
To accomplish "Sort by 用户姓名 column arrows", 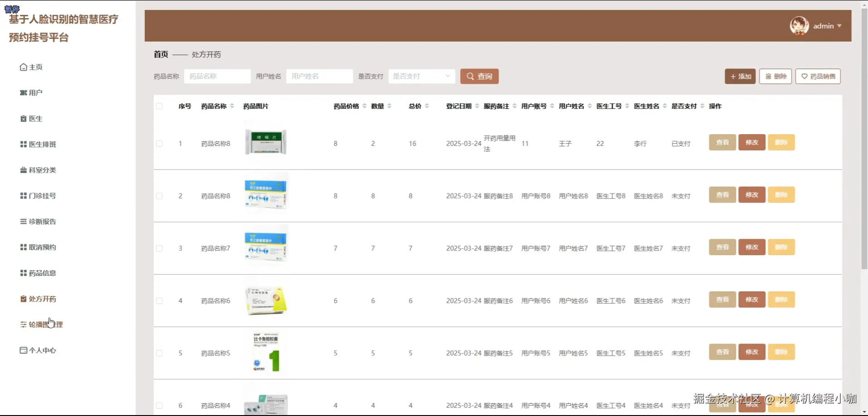I will 590,106.
